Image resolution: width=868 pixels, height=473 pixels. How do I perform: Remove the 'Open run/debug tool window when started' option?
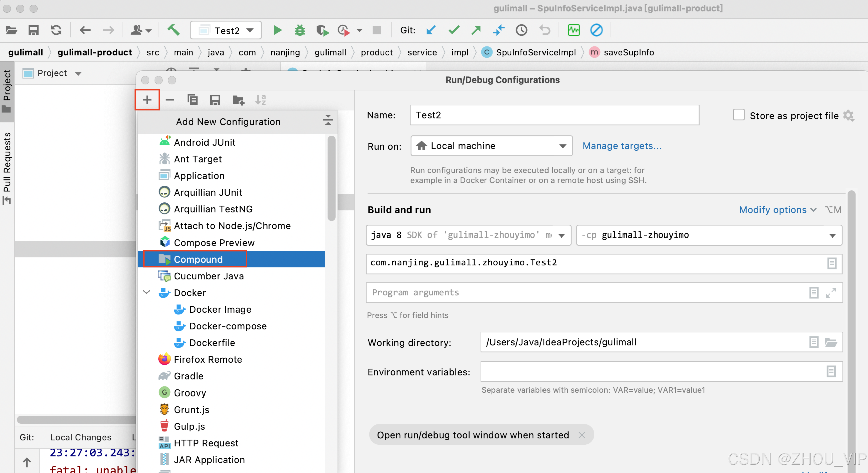point(582,435)
